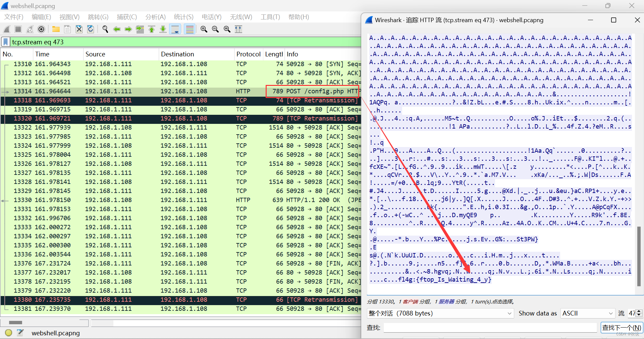Click the restart capture icon
Image resolution: width=644 pixels, height=339 pixels.
pos(30,29)
